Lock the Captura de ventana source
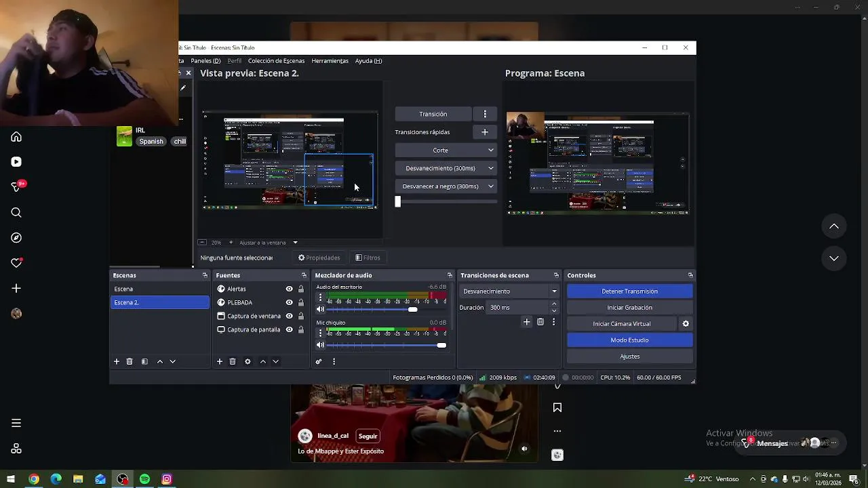Image resolution: width=868 pixels, height=488 pixels. 301,316
